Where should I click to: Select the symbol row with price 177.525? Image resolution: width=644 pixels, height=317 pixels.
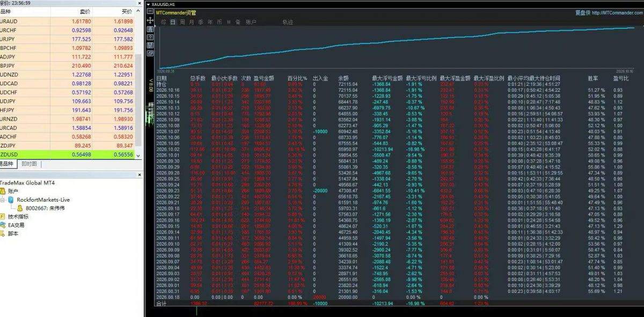tap(68, 39)
